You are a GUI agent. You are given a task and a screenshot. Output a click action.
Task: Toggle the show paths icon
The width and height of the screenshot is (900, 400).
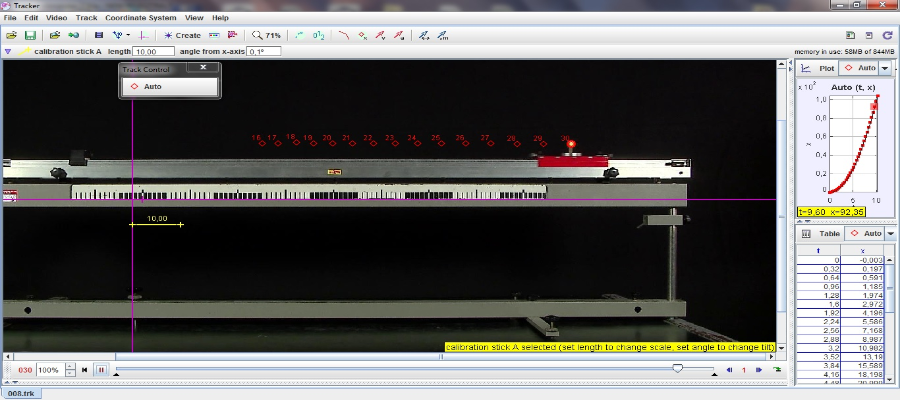point(344,35)
